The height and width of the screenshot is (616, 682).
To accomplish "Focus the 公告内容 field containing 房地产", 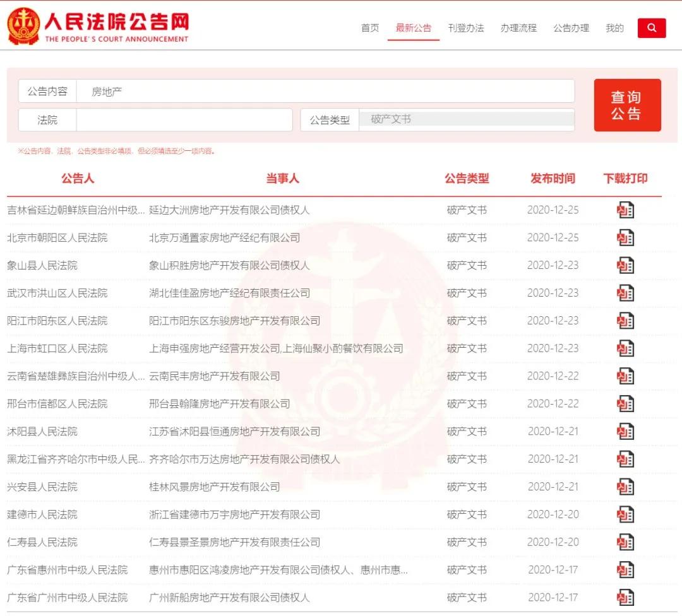I will click(x=325, y=92).
